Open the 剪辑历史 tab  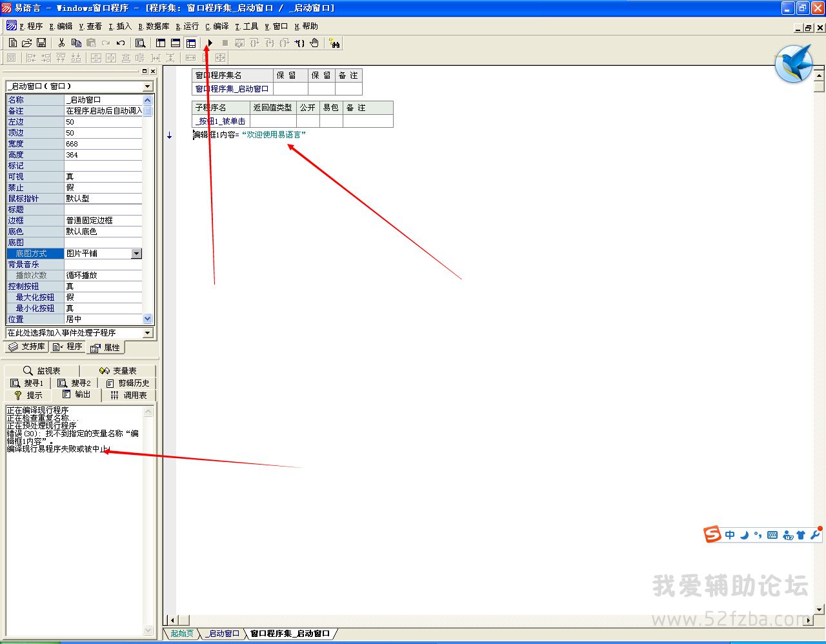pyautogui.click(x=128, y=383)
